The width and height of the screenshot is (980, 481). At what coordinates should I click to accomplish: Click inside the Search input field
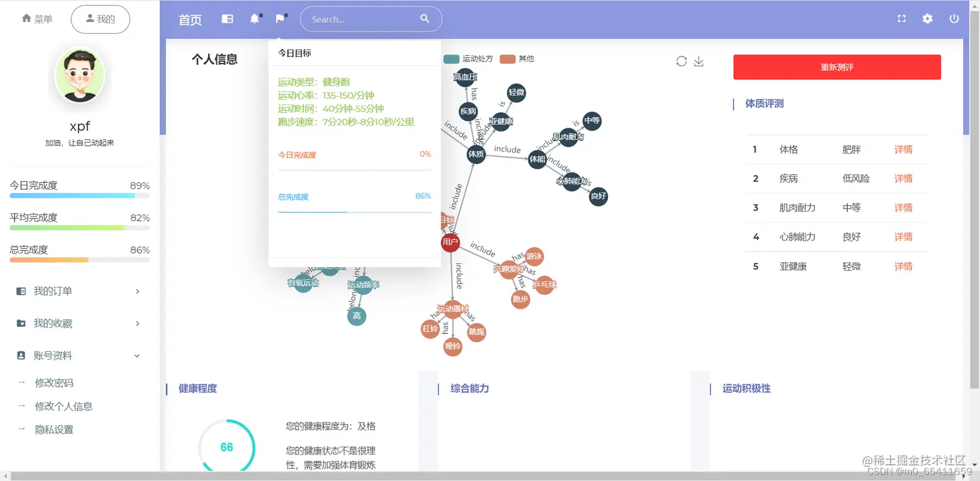(363, 19)
